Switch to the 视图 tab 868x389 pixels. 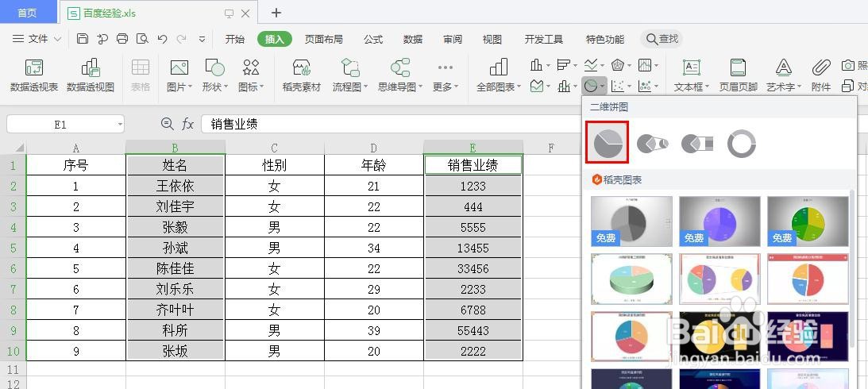tap(492, 39)
